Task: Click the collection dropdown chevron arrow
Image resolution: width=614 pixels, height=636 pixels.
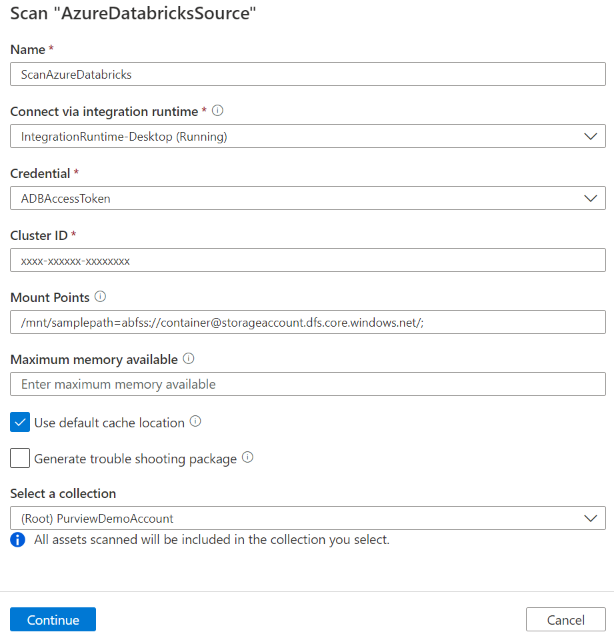Action: pos(588,517)
